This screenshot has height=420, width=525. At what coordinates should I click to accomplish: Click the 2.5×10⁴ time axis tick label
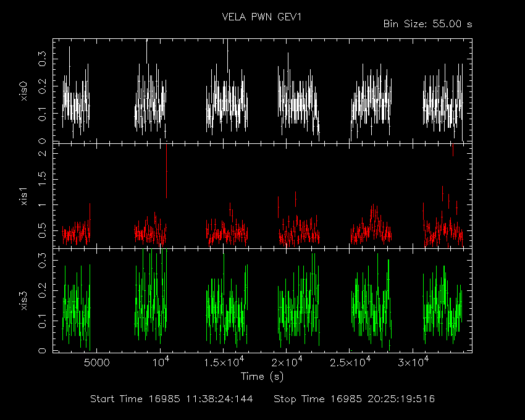350,362
